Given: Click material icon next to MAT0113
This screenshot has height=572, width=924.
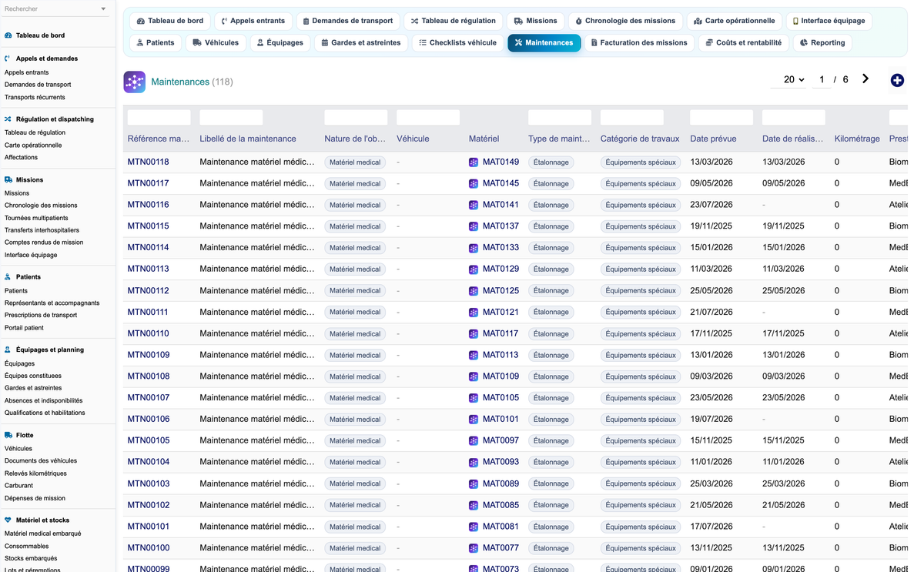Looking at the screenshot, I should (x=474, y=356).
